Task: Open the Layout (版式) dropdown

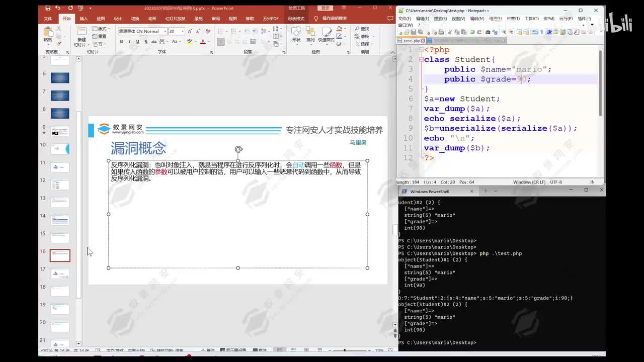Action: (x=100, y=29)
